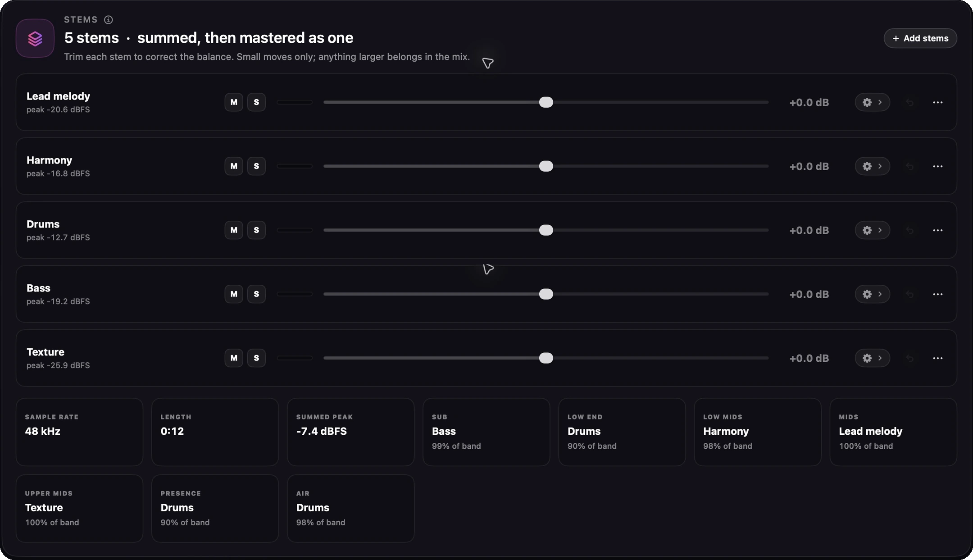Click the Drums gain slider handle
The height and width of the screenshot is (560, 973).
tap(546, 230)
